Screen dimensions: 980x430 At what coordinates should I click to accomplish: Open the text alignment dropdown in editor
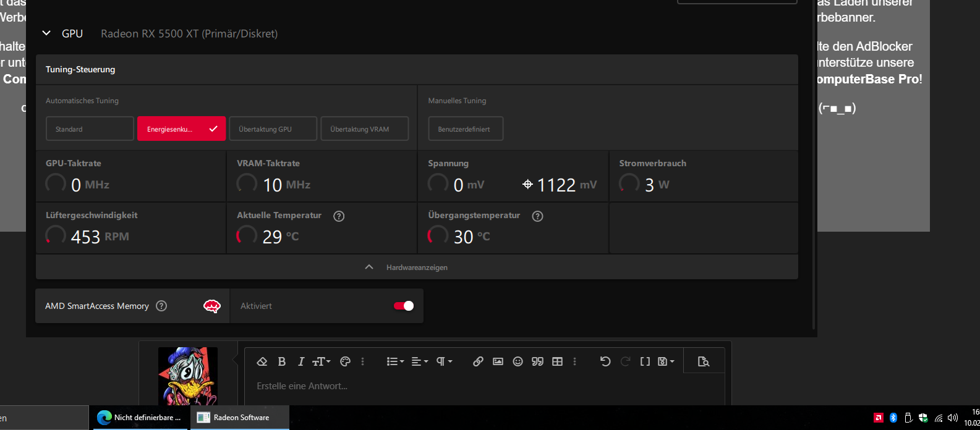pos(420,361)
